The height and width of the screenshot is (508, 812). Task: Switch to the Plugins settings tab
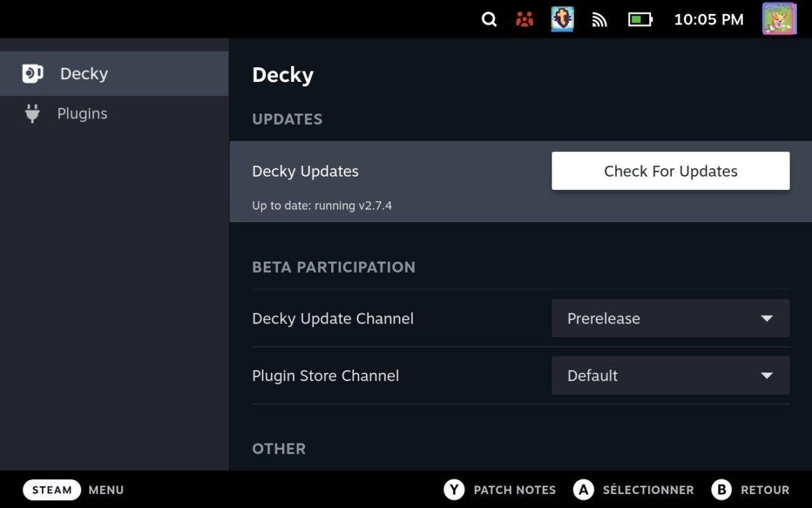114,114
